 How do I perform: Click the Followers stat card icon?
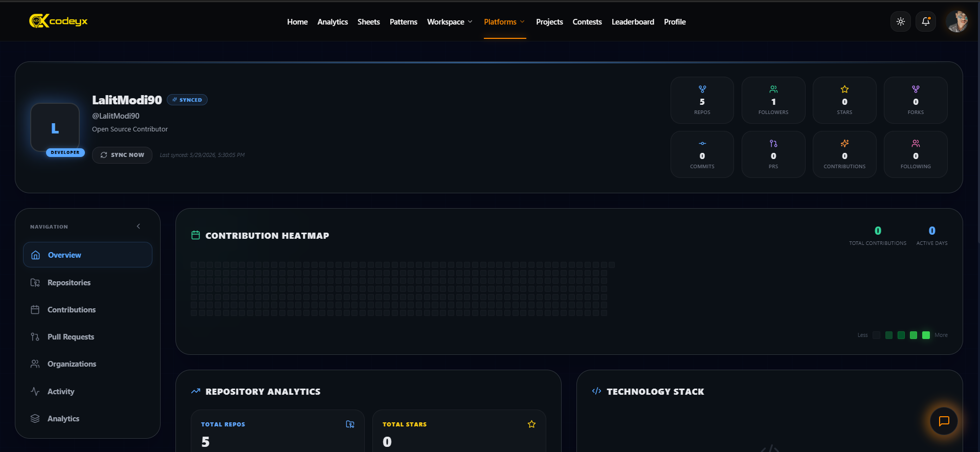(x=773, y=89)
